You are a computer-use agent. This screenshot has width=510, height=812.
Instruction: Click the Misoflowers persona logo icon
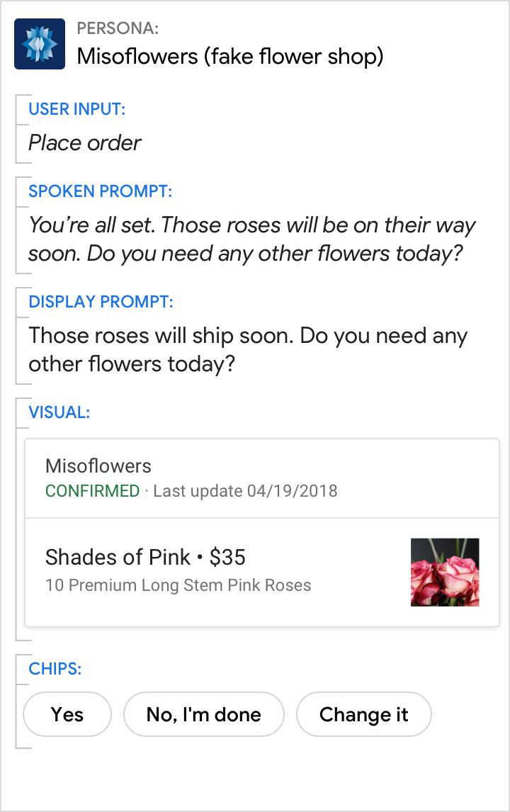pos(40,44)
